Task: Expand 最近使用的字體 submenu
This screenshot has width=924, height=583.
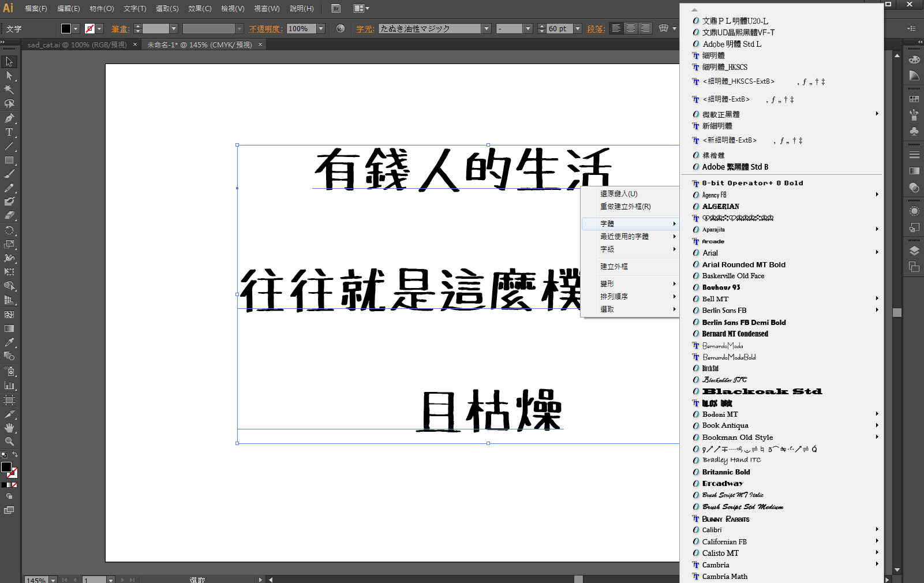Action: (x=630, y=236)
